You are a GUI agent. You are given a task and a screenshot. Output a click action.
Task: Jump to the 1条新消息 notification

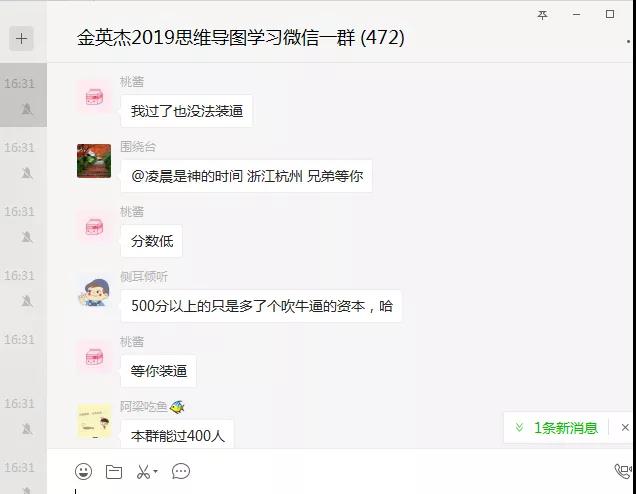click(x=557, y=427)
